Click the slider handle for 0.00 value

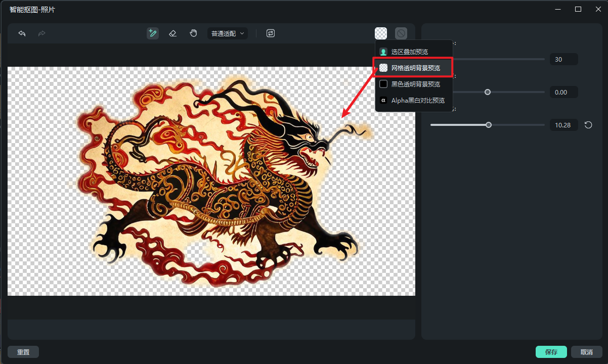pyautogui.click(x=488, y=92)
